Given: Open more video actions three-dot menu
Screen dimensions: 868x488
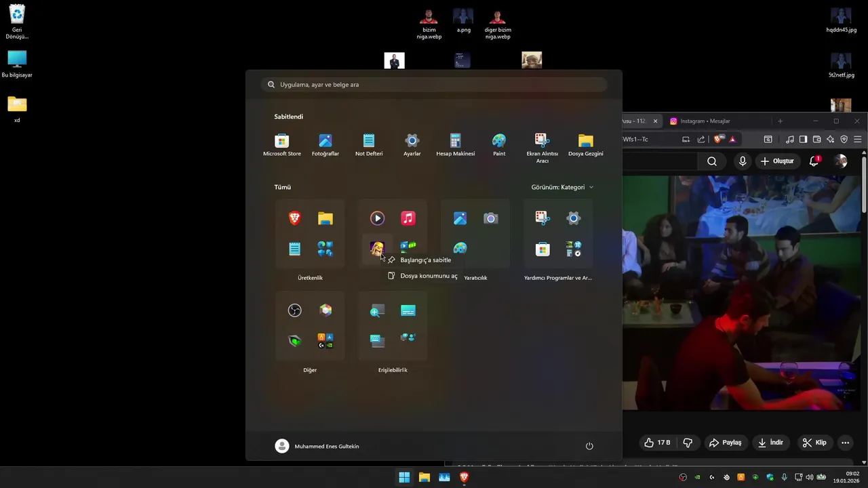Looking at the screenshot, I should (x=845, y=443).
